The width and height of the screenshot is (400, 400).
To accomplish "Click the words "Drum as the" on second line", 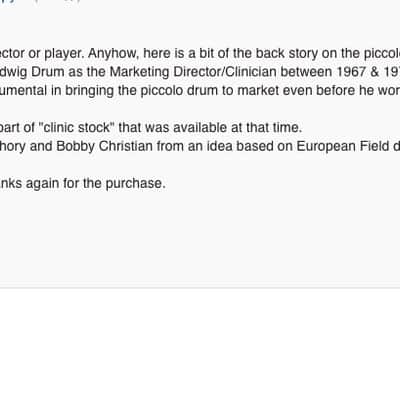I will tap(69, 72).
